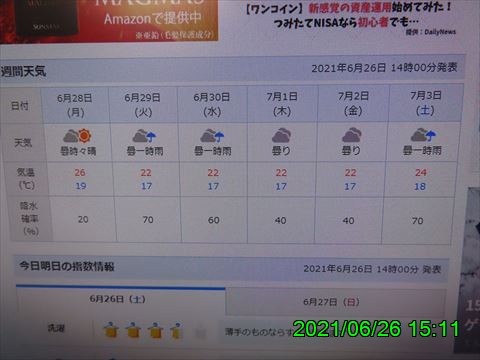Click the 週間天気 section heading
The width and height of the screenshot is (480, 360).
point(23,71)
